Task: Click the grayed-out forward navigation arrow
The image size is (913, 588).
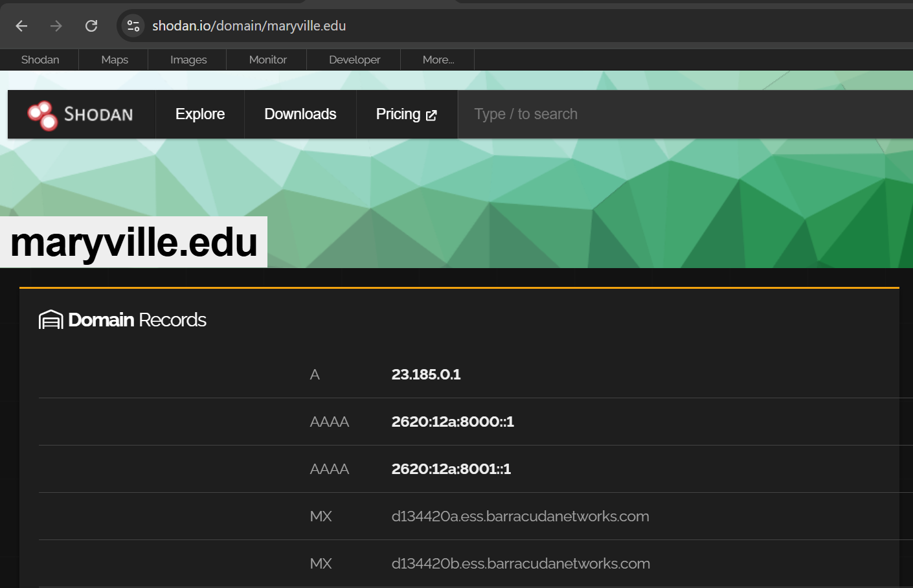Action: [56, 26]
